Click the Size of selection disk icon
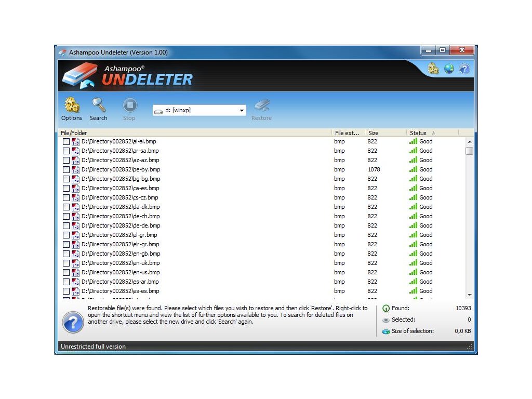The width and height of the screenshot is (532, 399). (x=386, y=331)
